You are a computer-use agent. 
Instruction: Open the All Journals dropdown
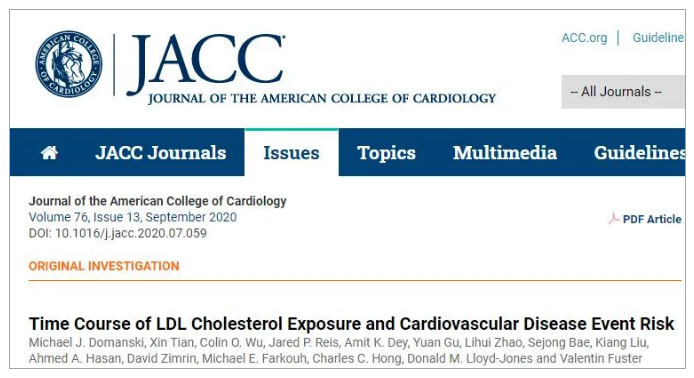[x=623, y=92]
